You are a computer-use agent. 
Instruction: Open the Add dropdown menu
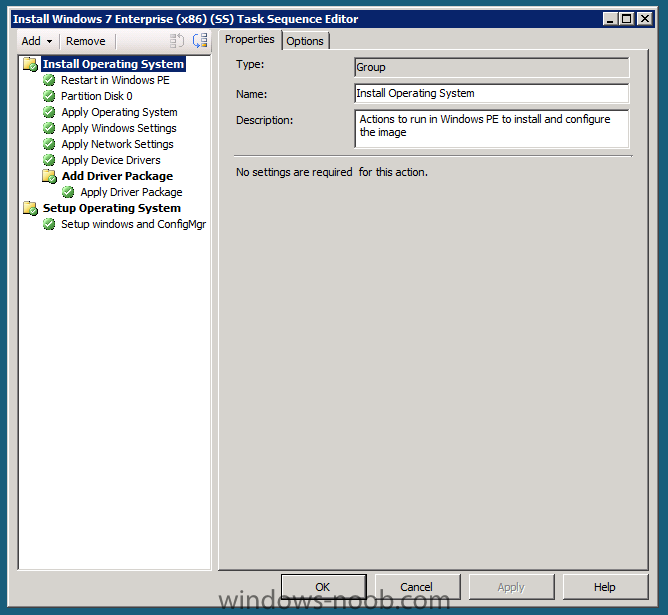(x=37, y=41)
